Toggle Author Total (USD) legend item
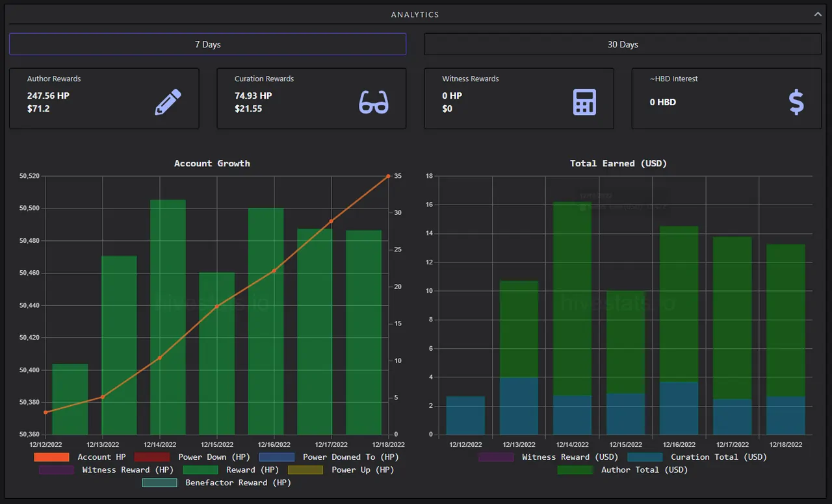The width and height of the screenshot is (832, 504). [623, 470]
